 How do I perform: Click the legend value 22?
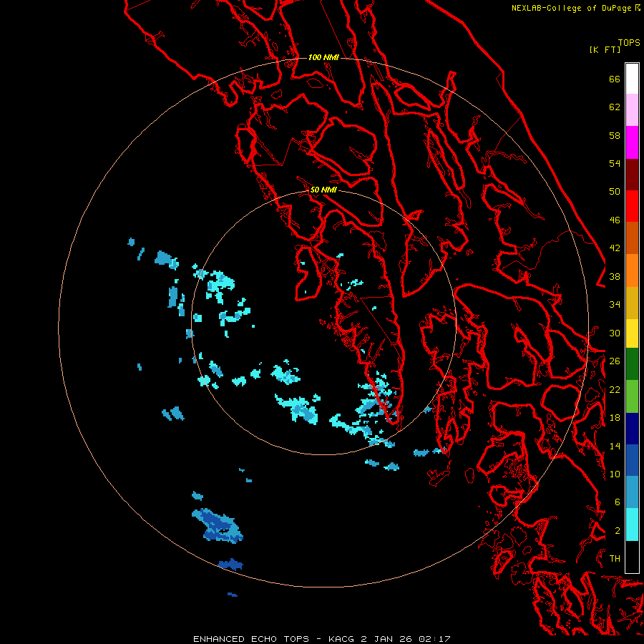pos(615,389)
